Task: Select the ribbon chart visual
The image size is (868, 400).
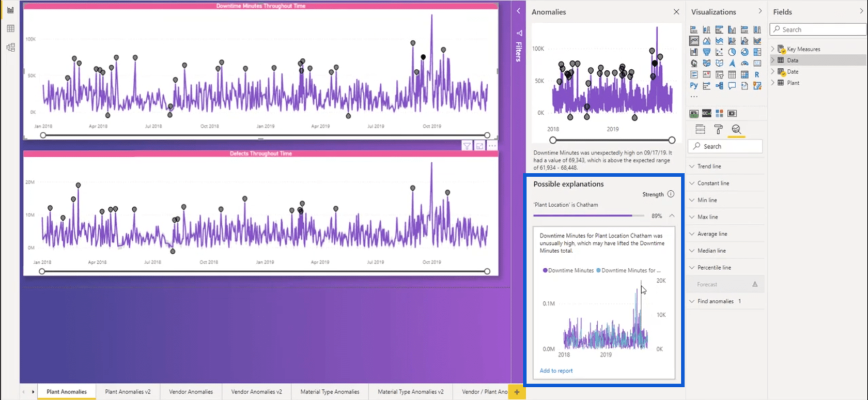Action: 757,41
